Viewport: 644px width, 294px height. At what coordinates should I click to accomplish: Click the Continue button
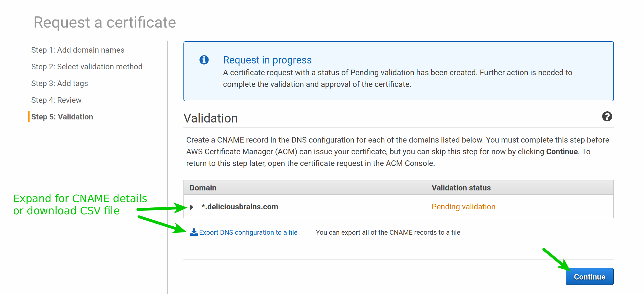tap(590, 276)
